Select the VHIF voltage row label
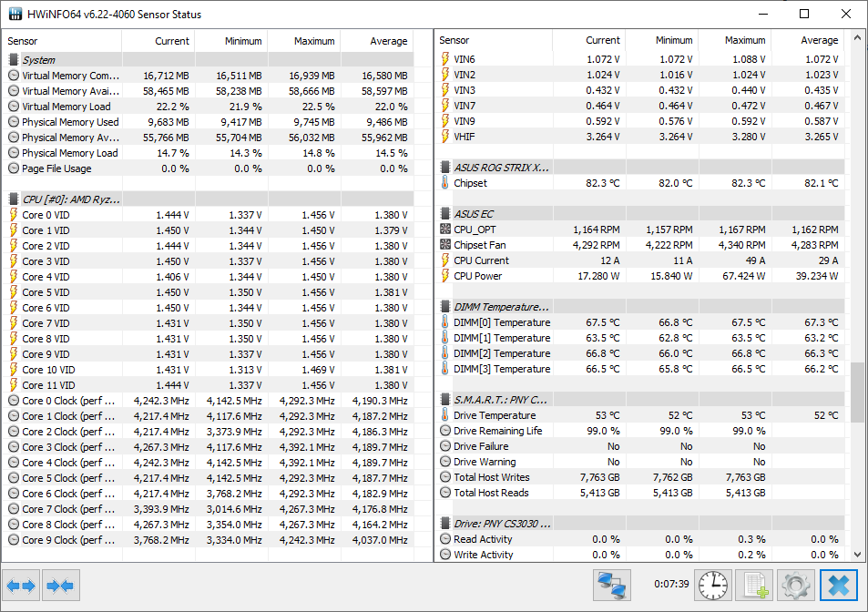The height and width of the screenshot is (612, 868). (x=464, y=136)
